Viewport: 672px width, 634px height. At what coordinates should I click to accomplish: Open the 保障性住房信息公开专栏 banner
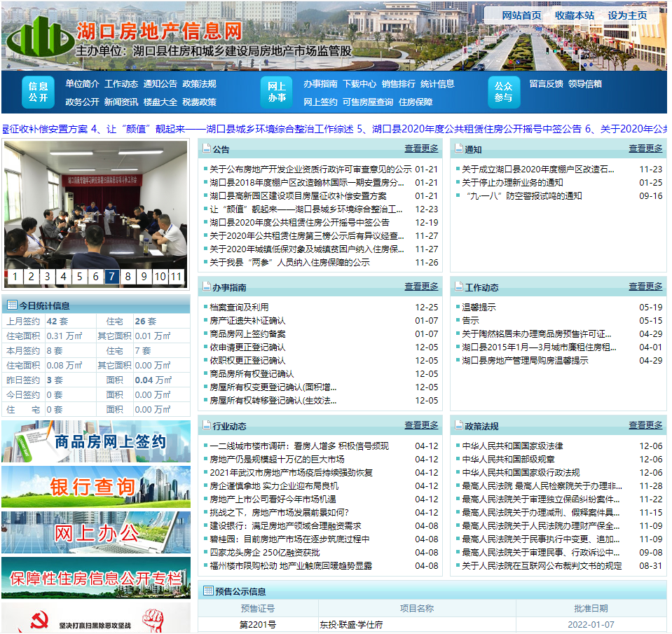click(96, 578)
